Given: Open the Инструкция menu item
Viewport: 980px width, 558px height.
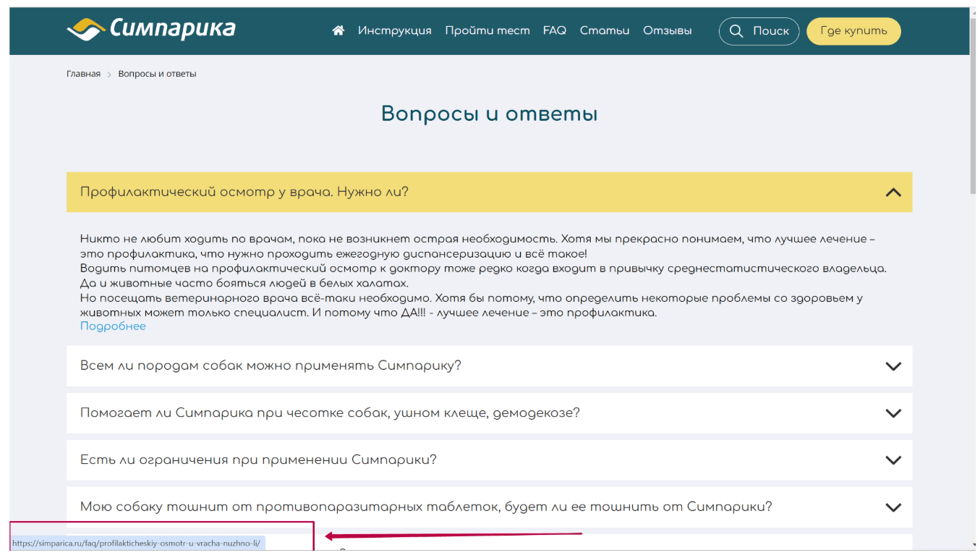Looking at the screenshot, I should (394, 30).
